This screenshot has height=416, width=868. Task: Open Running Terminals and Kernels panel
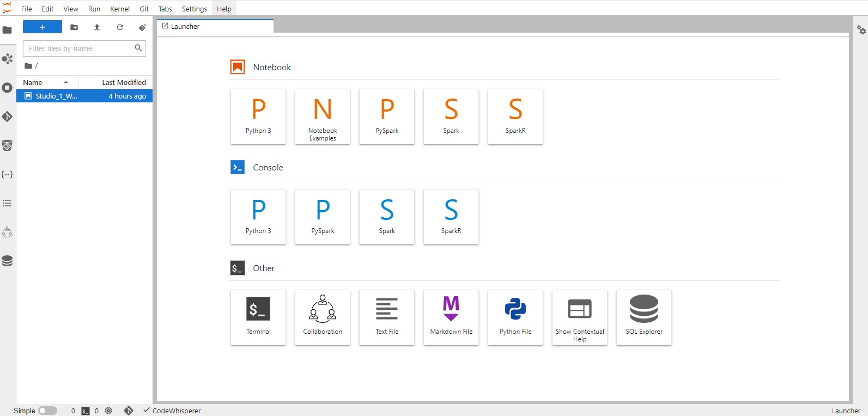(x=7, y=88)
